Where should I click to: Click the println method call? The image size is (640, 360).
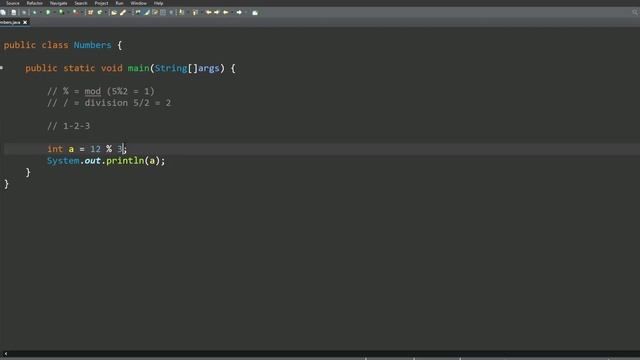coord(125,161)
